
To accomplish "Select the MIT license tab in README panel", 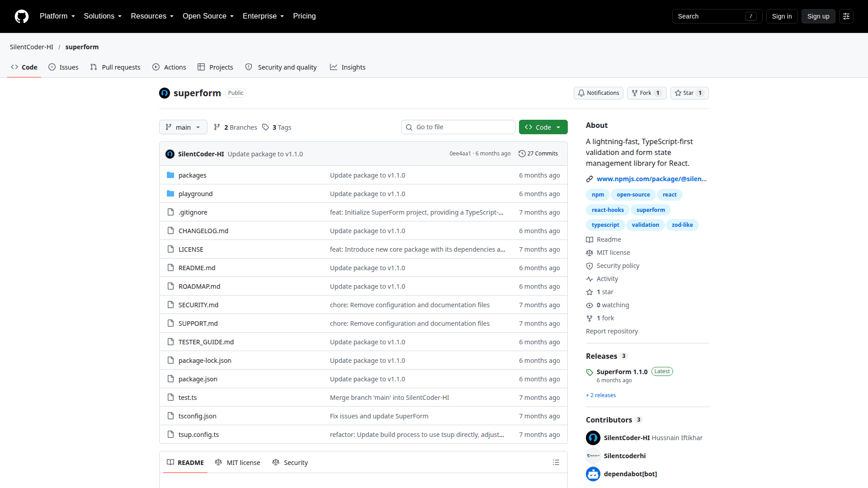I will (238, 463).
